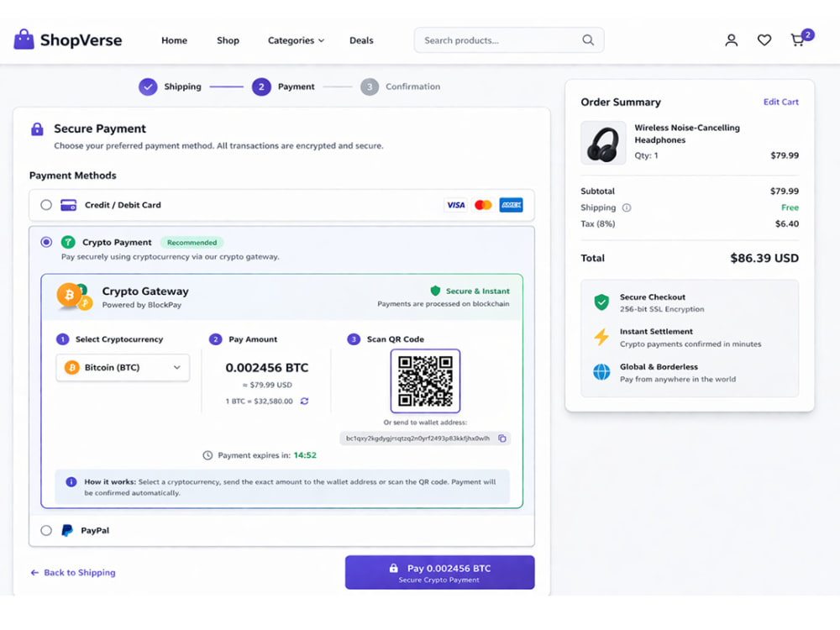Click the Subtotal label
The image size is (840, 630).
click(598, 192)
